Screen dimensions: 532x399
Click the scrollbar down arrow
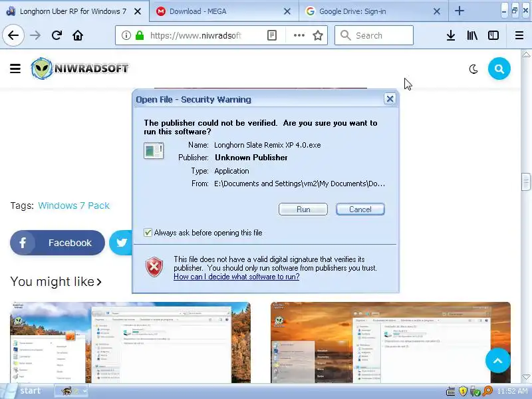tap(526, 377)
